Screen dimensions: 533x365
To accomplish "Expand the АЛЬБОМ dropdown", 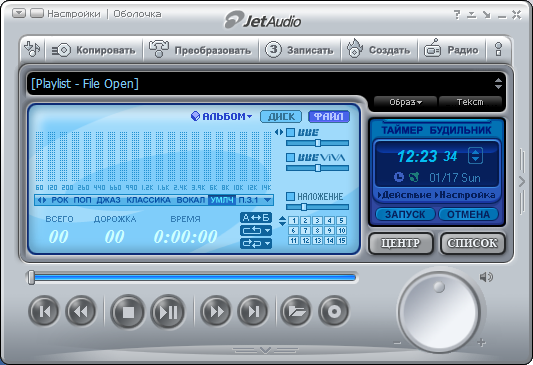I will (222, 117).
